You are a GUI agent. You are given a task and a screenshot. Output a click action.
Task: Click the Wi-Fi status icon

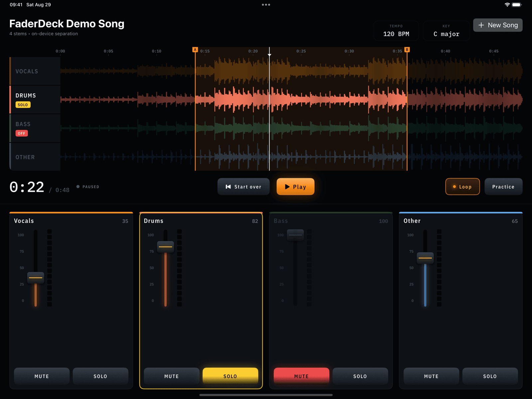coord(507,5)
